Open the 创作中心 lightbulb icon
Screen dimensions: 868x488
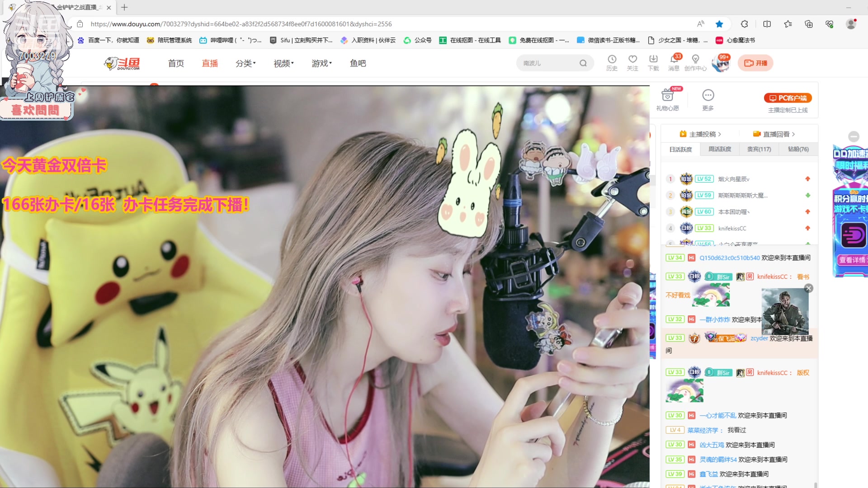click(695, 63)
